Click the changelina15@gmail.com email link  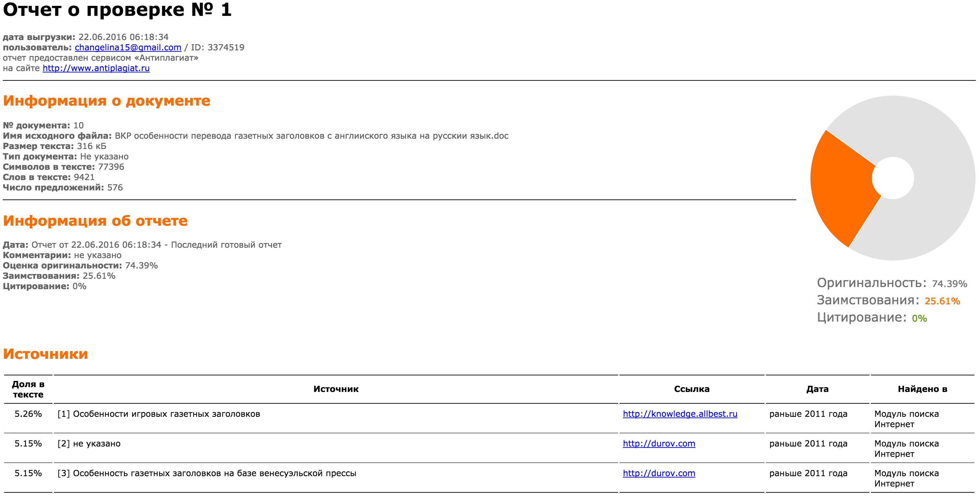point(128,48)
